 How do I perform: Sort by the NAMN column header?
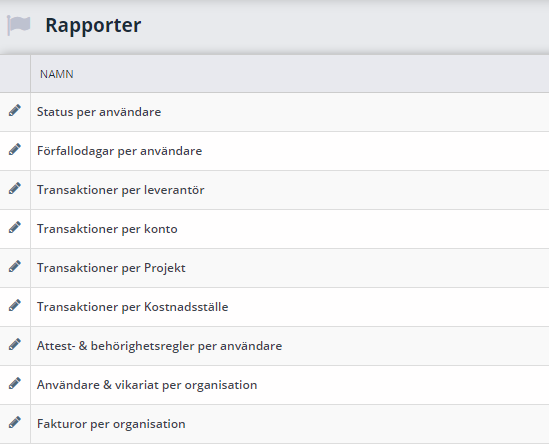pos(57,74)
